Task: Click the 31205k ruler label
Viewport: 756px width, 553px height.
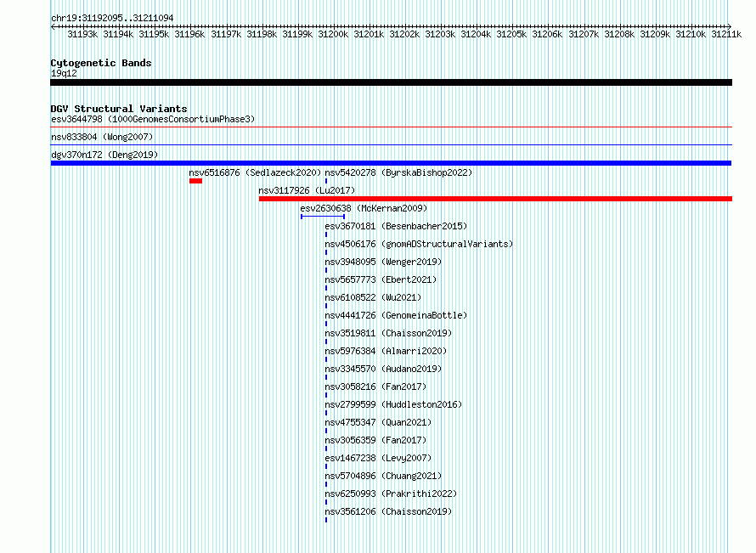Action: [511, 34]
